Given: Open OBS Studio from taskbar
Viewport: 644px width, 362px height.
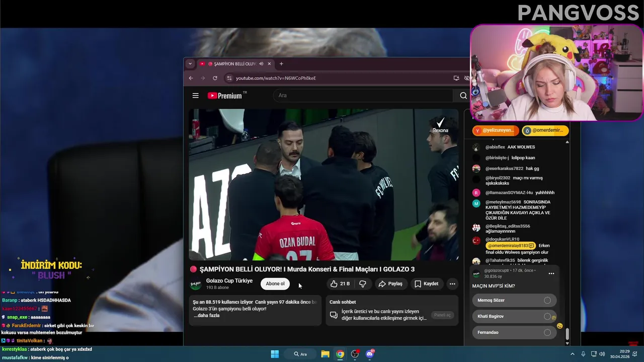Looking at the screenshot, I should pos(355,354).
